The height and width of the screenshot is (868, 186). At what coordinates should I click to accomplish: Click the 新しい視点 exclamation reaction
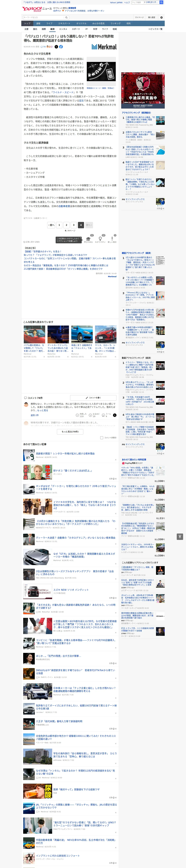[112, 240]
